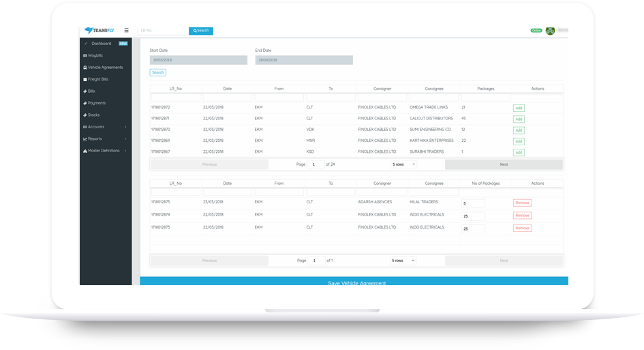Add the OMEGA TRADE LINKS waybill
Image resolution: width=644 pixels, height=350 pixels.
point(519,108)
